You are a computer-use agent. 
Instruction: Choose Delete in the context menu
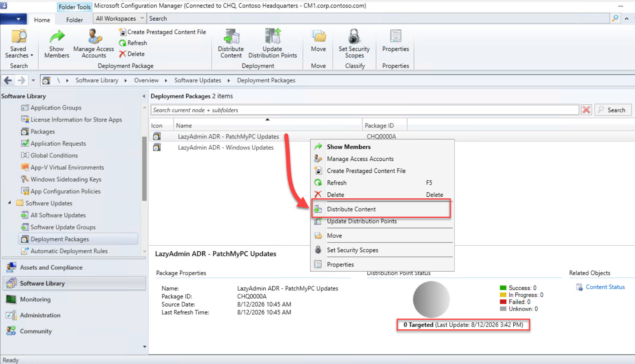coord(382,195)
